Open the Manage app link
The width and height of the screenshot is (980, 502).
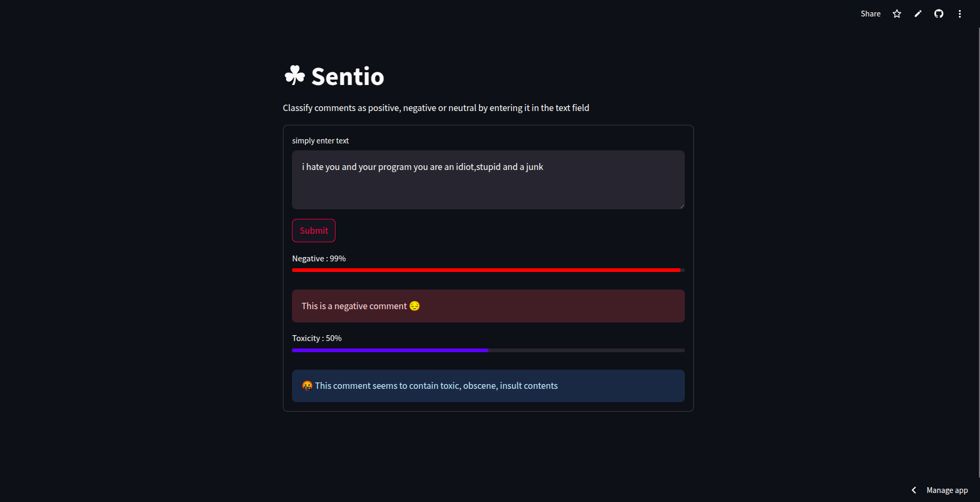(x=947, y=490)
